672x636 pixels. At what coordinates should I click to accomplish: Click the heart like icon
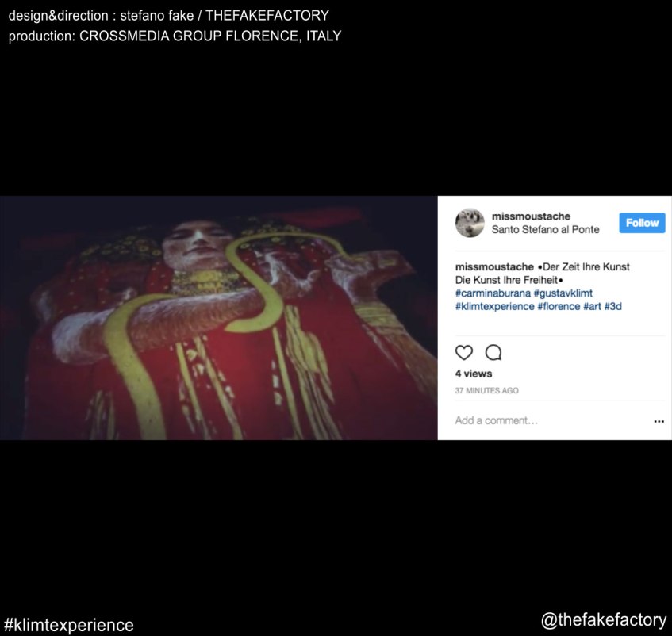[x=463, y=352]
